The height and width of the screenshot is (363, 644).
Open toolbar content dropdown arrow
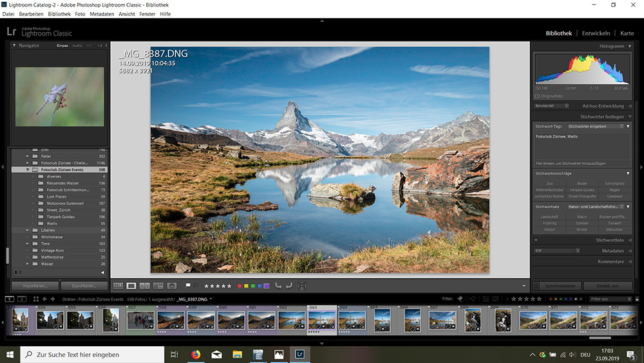(x=524, y=286)
